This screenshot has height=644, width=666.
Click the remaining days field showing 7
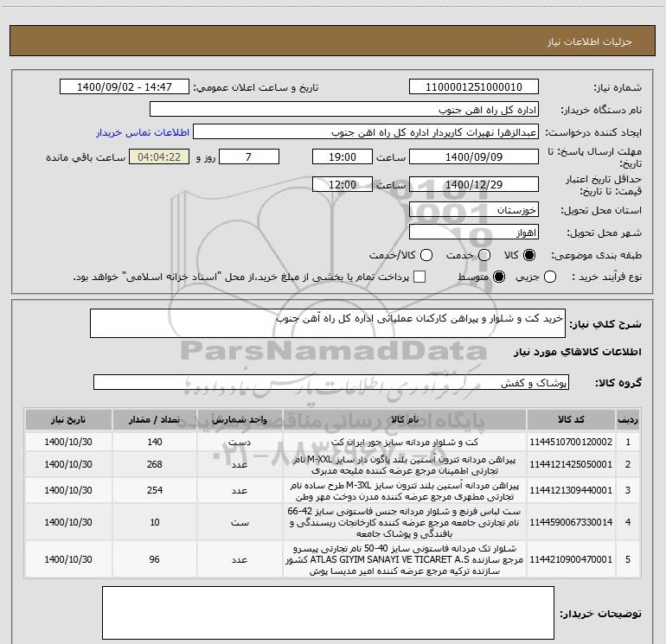point(249,156)
